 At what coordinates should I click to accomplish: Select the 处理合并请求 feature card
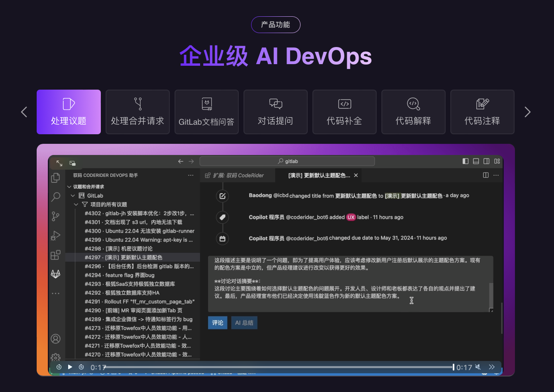(138, 112)
